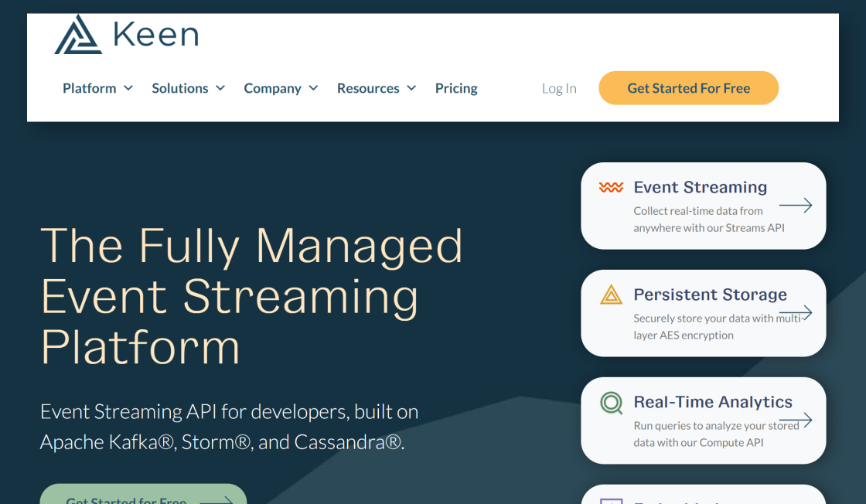Image resolution: width=866 pixels, height=504 pixels.
Task: Click the Log In link
Action: click(x=559, y=88)
